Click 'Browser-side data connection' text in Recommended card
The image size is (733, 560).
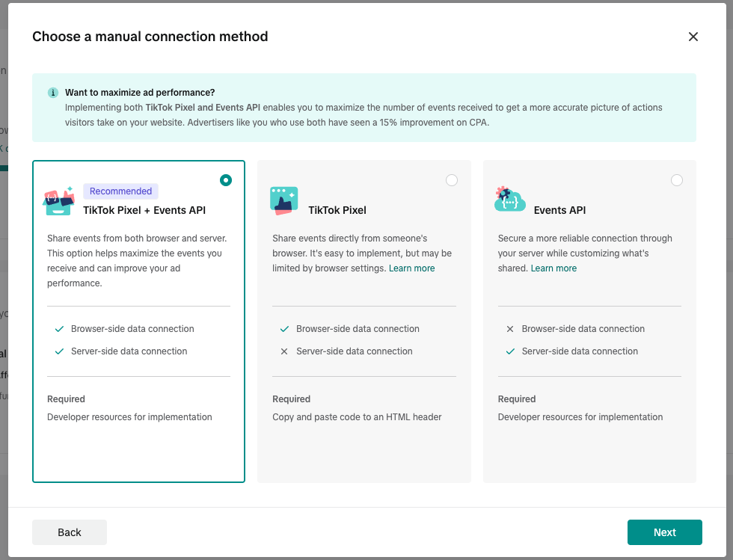pyautogui.click(x=132, y=329)
